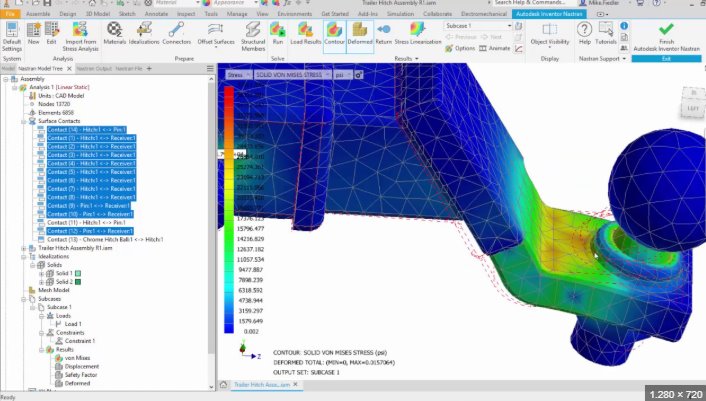Open the Idealizations tool

144,34
